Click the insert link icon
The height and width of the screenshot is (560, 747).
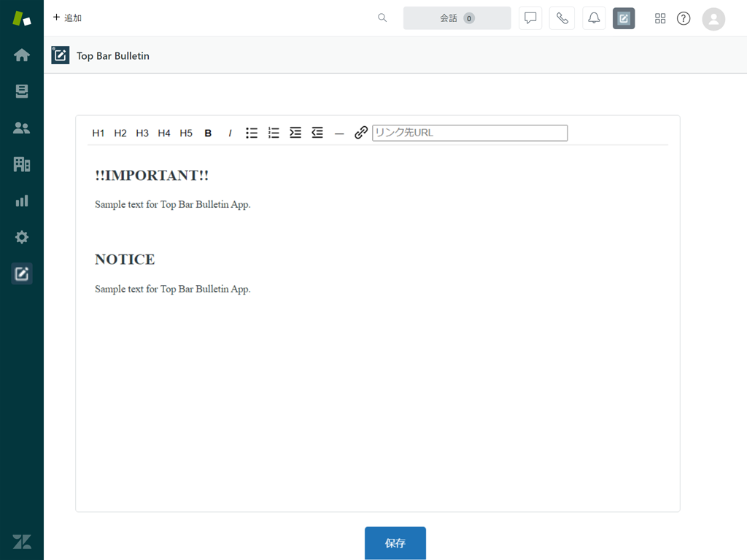tap(360, 133)
